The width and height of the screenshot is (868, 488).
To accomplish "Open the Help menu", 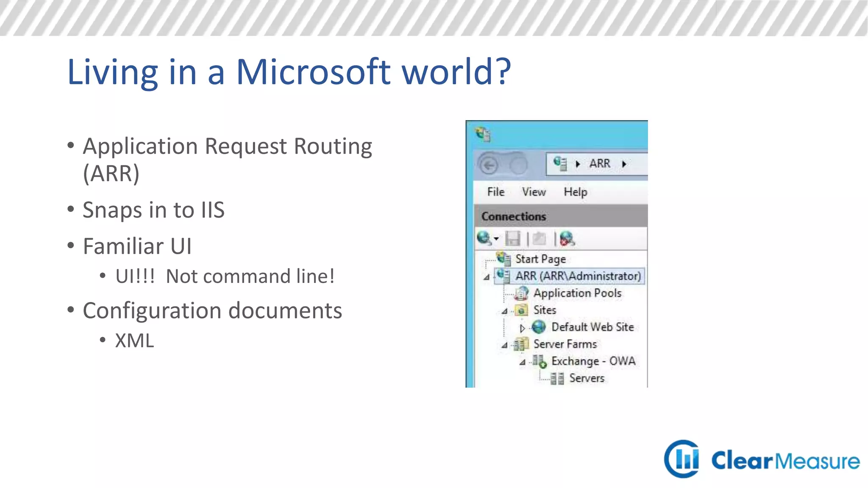I will point(575,192).
